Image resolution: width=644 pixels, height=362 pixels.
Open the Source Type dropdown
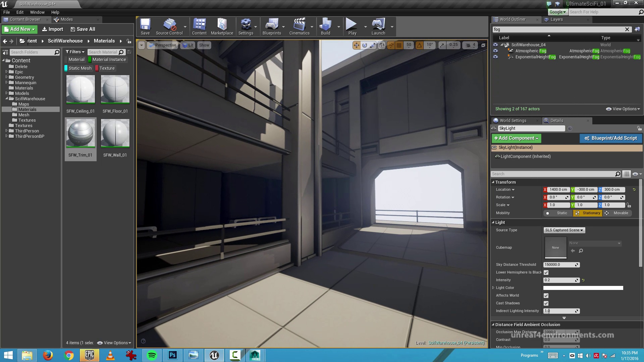pos(564,230)
